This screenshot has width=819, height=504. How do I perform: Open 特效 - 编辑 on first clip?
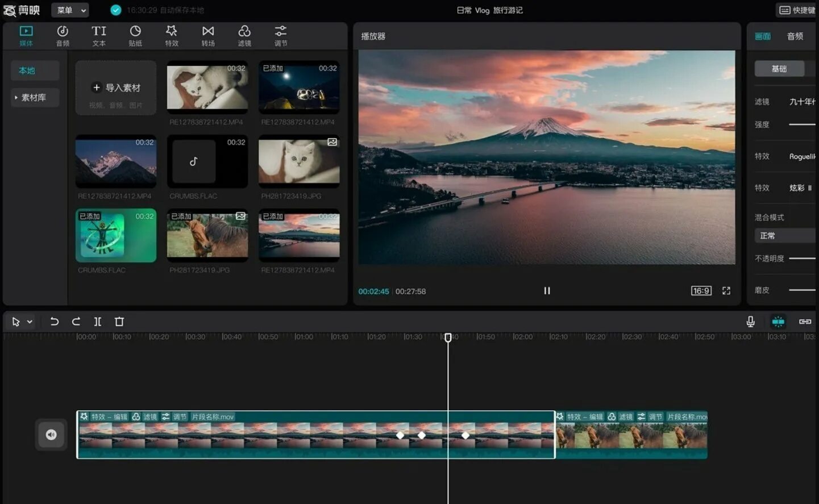(x=104, y=416)
